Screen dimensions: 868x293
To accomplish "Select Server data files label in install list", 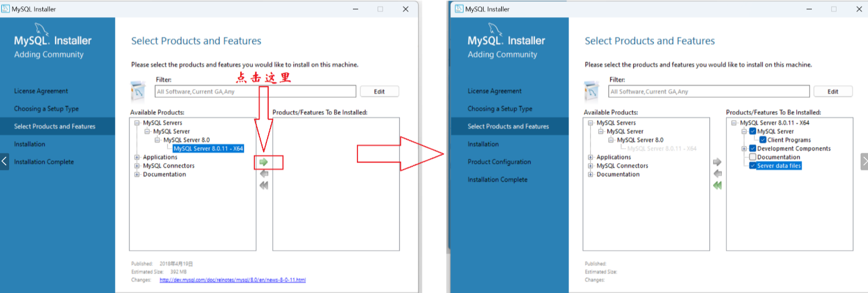I will point(779,166).
